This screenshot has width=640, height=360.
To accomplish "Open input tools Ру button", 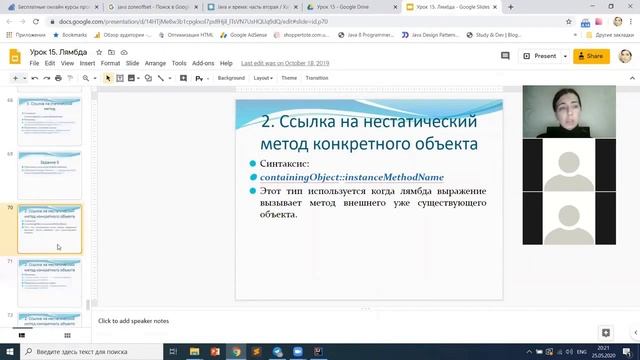I will click(199, 78).
